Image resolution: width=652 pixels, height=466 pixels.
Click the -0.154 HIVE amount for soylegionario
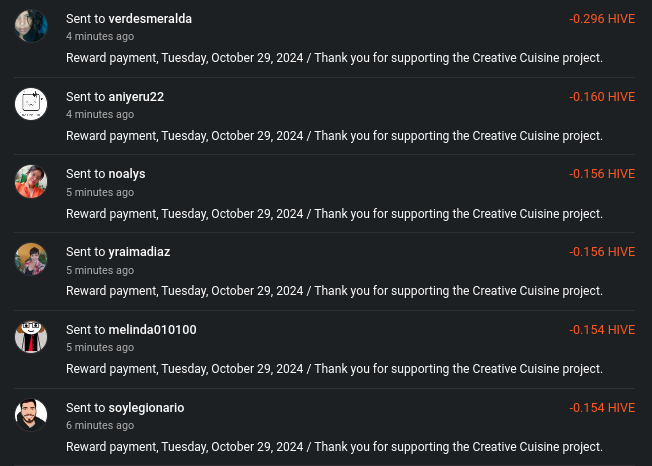click(x=602, y=408)
